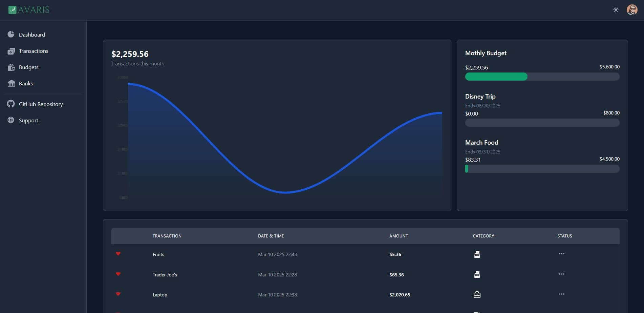
Task: Select the Disney Trip budget title
Action: pyautogui.click(x=480, y=97)
